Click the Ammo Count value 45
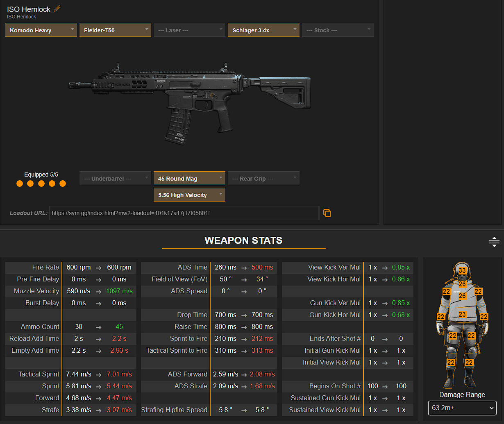 [119, 327]
